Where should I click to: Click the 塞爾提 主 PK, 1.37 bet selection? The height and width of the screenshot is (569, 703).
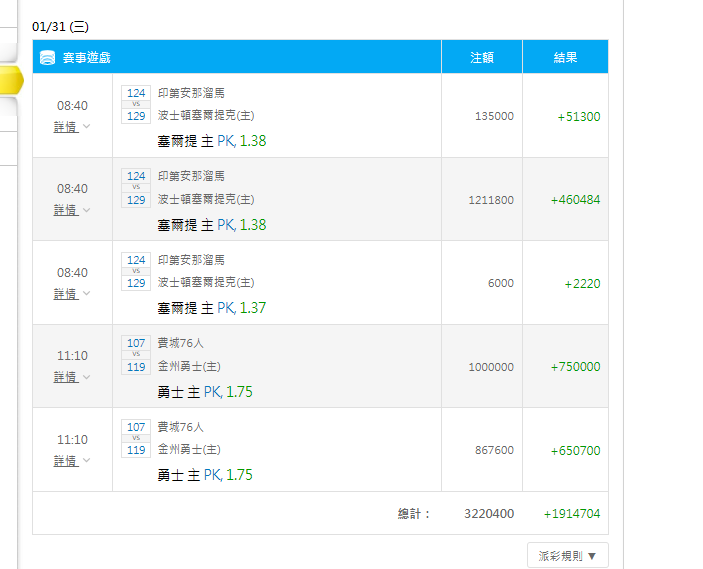212,308
